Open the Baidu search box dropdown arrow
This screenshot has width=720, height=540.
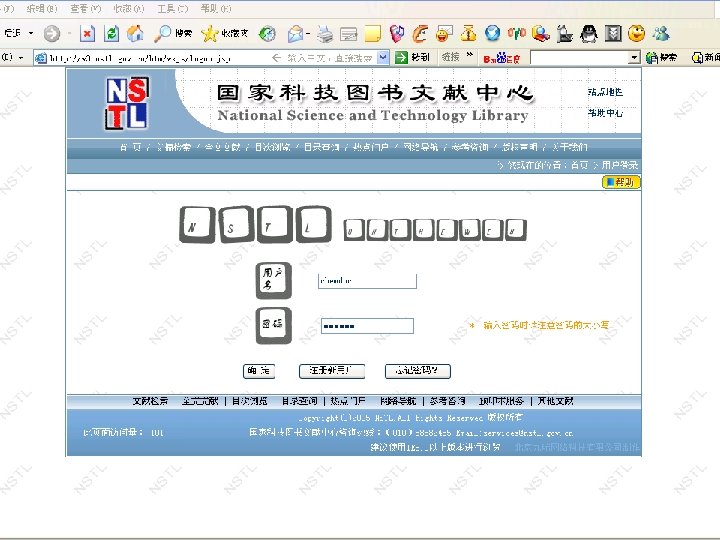[634, 58]
